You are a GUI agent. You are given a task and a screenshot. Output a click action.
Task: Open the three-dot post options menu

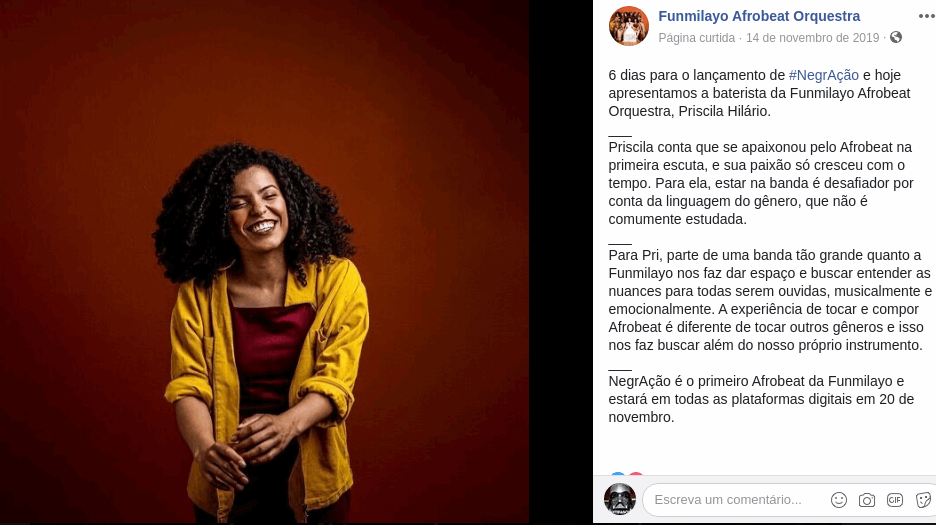point(926,16)
